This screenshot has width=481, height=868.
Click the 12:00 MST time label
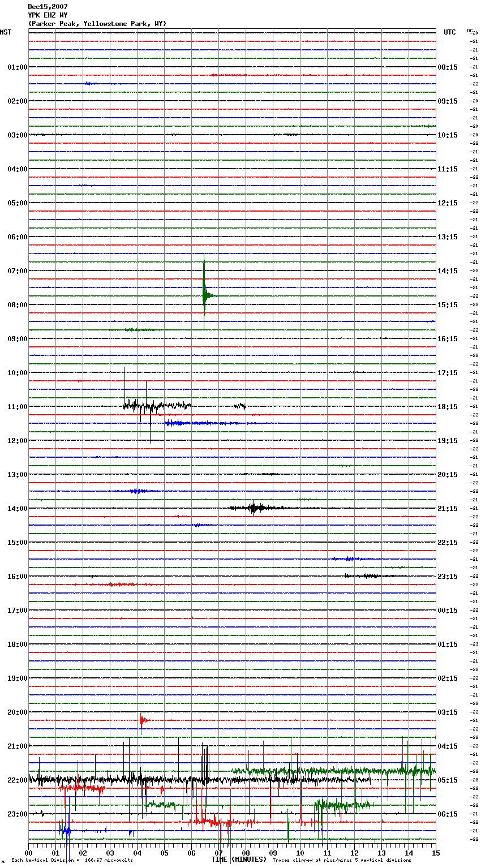(x=18, y=441)
